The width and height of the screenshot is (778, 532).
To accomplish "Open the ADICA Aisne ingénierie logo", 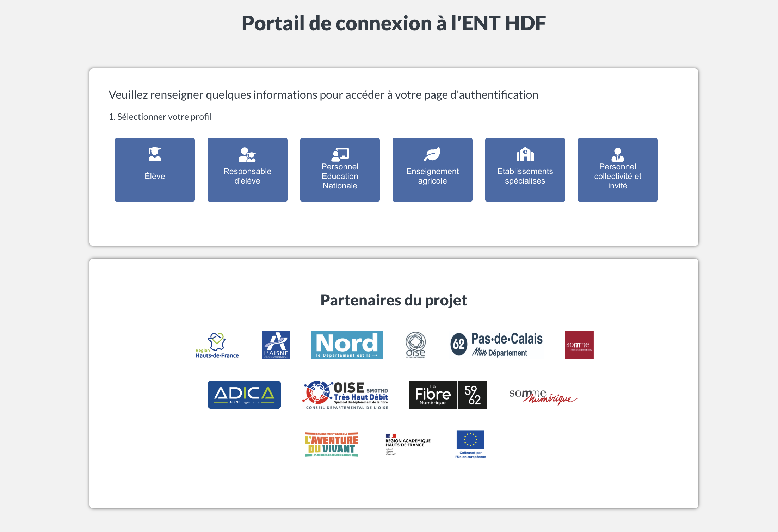I will [244, 395].
